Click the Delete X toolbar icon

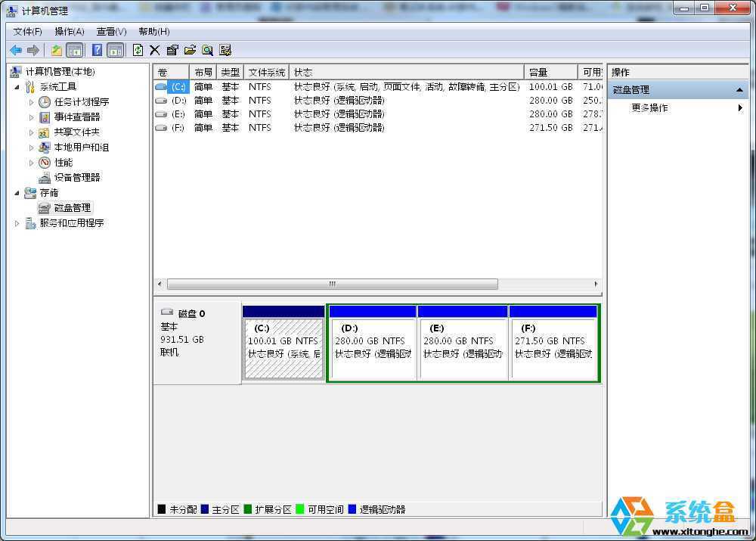(x=155, y=50)
